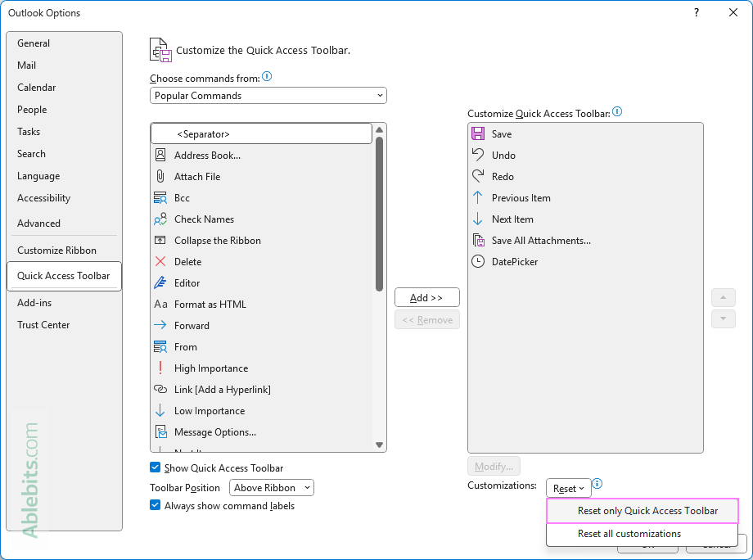The height and width of the screenshot is (560, 753).
Task: Click the Address Book icon in commands list
Action: tap(160, 155)
